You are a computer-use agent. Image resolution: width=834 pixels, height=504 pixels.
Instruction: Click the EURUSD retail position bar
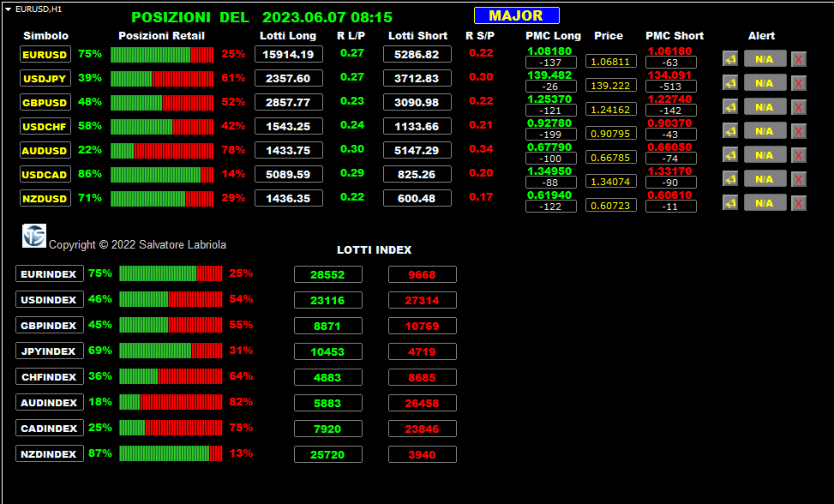[x=162, y=55]
